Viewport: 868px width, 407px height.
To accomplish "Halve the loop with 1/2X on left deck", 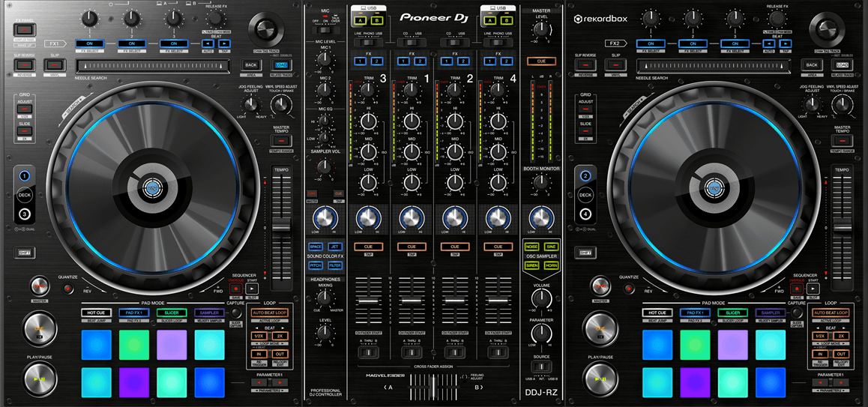I will coord(259,336).
